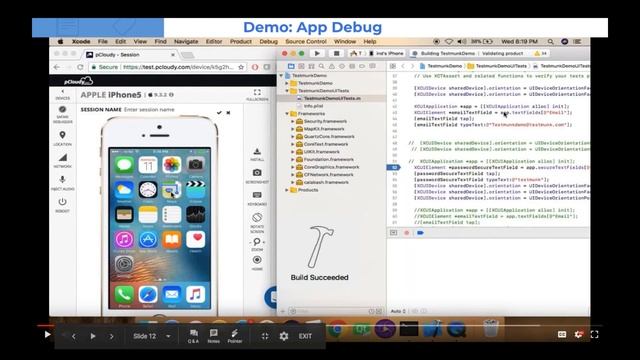This screenshot has width=640, height=360.
Task: Tap Safari in the iPhone dock
Action: pyautogui.click(x=148, y=294)
